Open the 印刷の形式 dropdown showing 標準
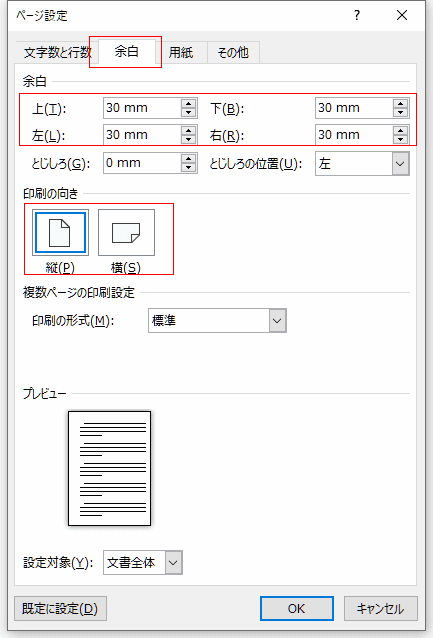 [217, 321]
